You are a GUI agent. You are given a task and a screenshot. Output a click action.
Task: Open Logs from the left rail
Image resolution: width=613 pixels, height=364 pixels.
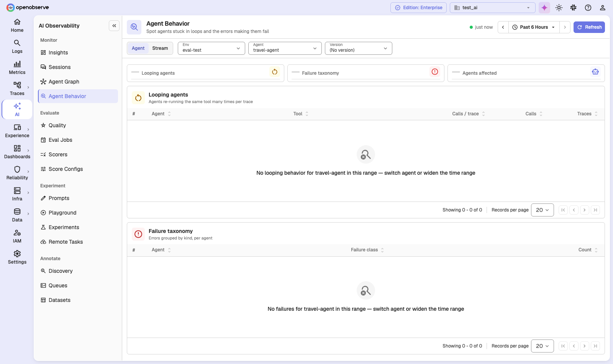click(x=17, y=47)
